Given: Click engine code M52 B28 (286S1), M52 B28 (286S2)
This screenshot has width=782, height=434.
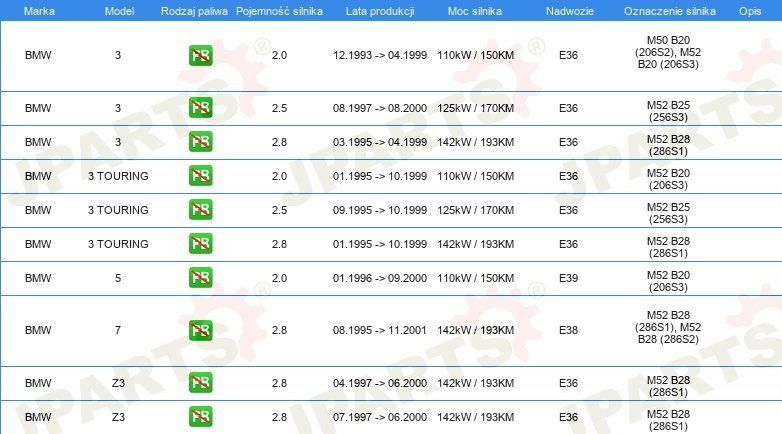Looking at the screenshot, I should (668, 327).
